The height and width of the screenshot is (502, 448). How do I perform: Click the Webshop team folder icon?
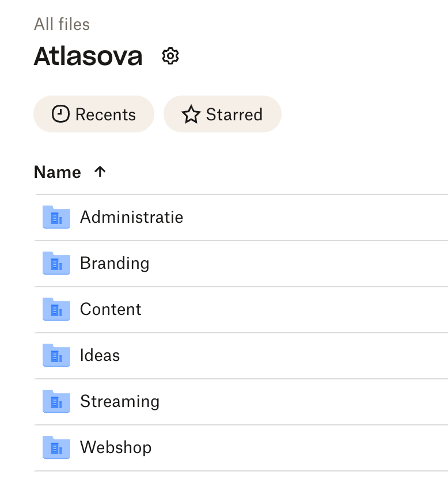(56, 448)
